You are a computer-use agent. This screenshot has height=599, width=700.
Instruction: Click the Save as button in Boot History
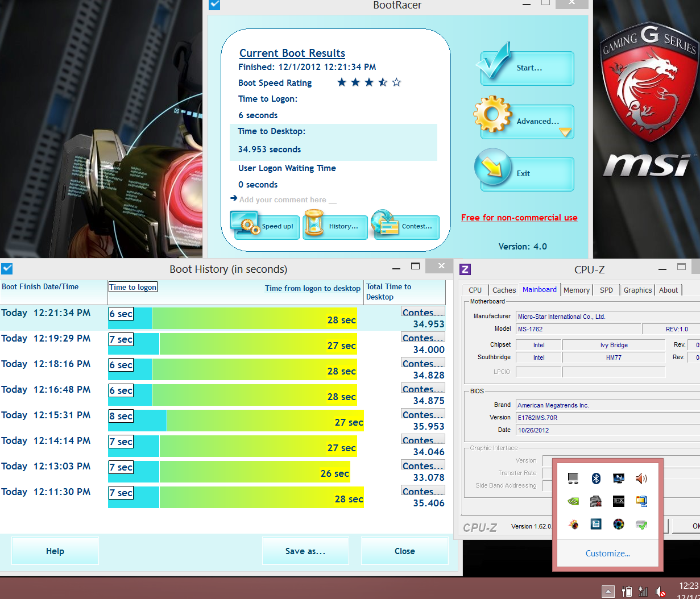[x=305, y=551]
